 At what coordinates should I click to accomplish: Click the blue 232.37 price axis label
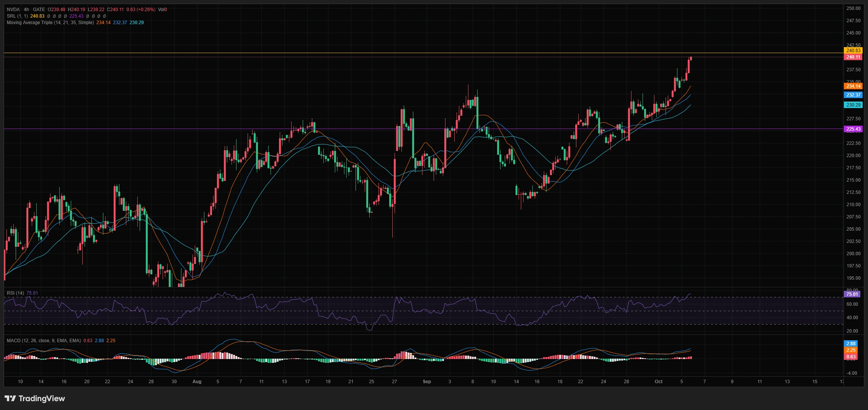point(853,95)
